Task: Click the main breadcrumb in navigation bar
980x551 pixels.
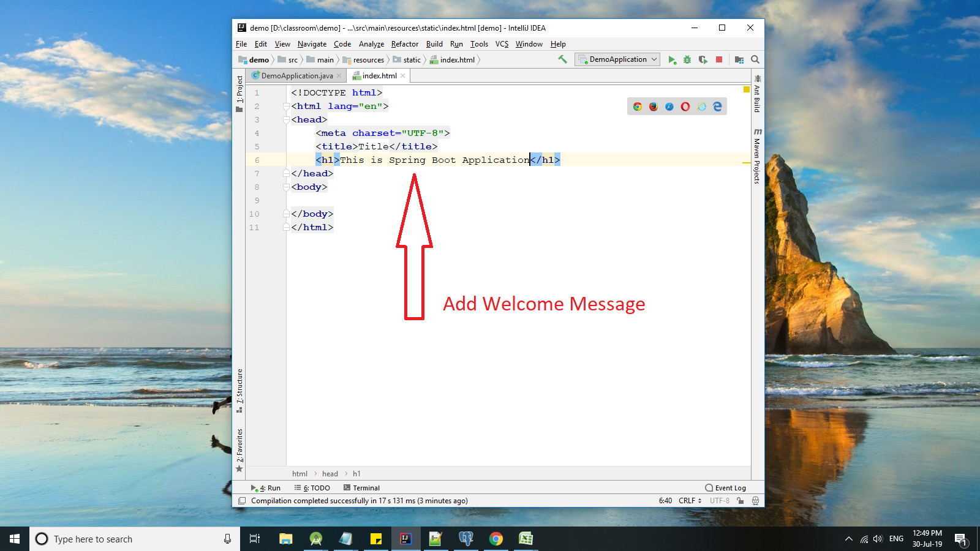Action: pyautogui.click(x=320, y=60)
